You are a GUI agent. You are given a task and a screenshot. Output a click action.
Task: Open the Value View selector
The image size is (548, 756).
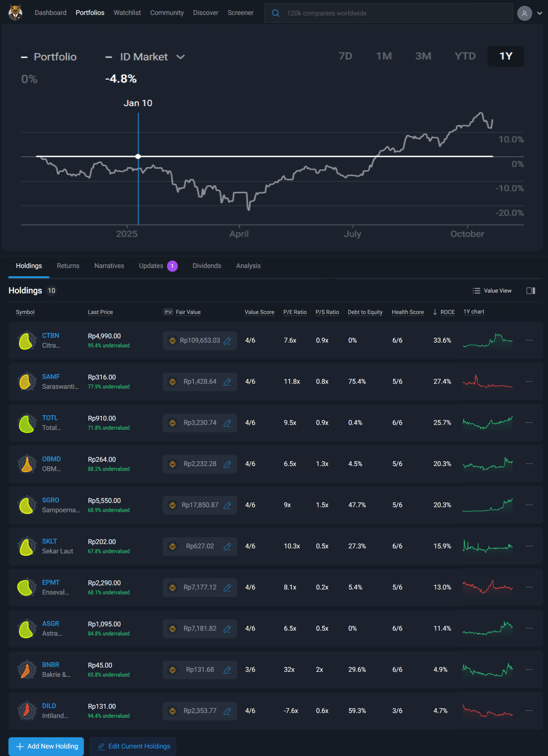click(492, 291)
